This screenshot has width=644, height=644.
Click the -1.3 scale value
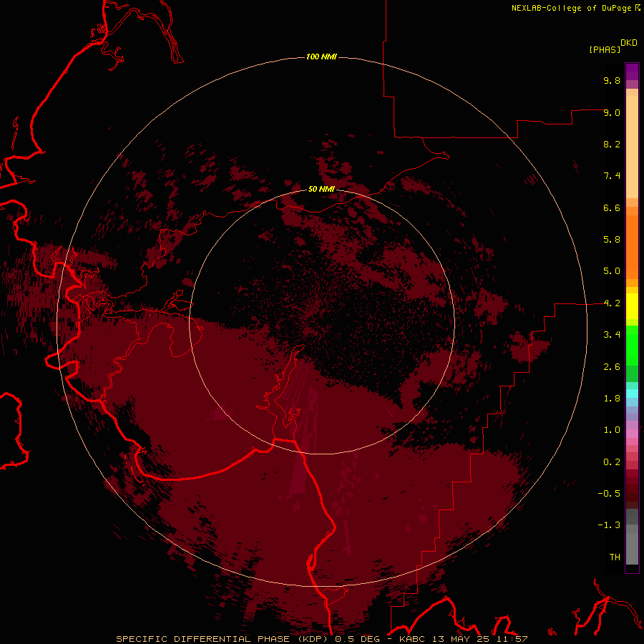click(x=609, y=525)
